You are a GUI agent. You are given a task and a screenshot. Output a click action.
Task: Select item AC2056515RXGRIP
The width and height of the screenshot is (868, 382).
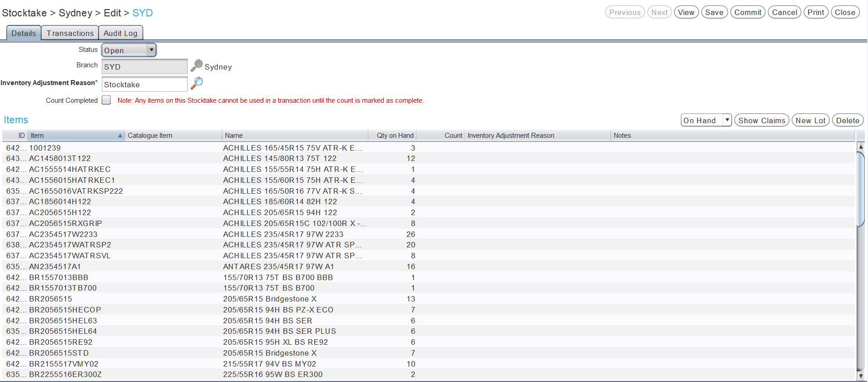pyautogui.click(x=429, y=223)
